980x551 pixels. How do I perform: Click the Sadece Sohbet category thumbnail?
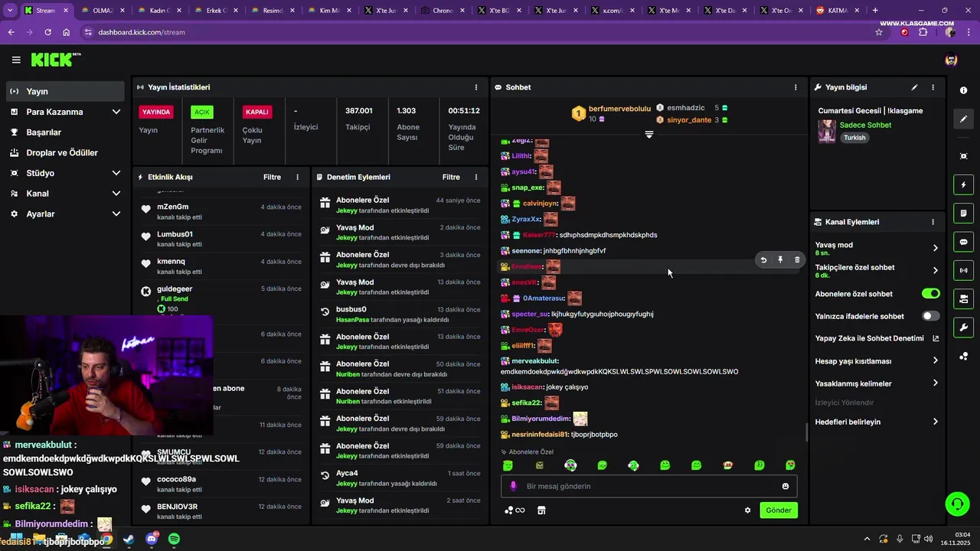827,131
